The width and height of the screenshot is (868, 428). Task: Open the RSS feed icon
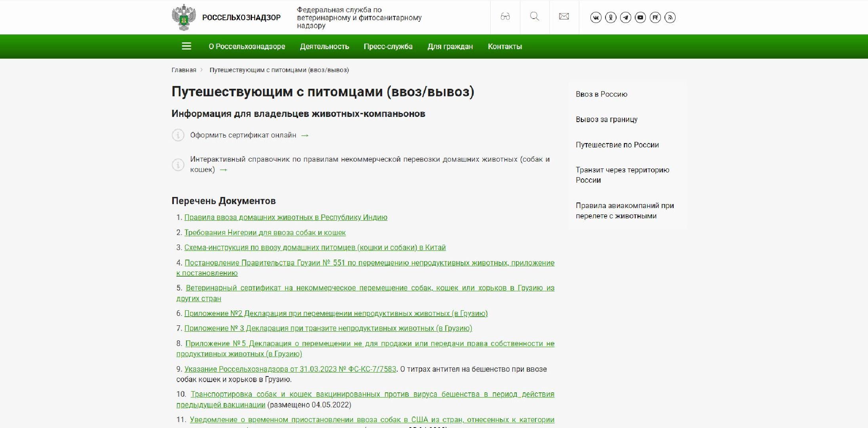[x=670, y=17]
